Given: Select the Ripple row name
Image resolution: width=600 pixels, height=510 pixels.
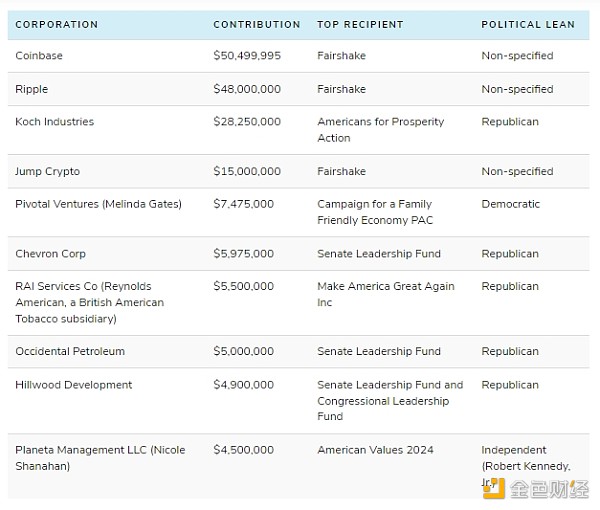Looking at the screenshot, I should tap(32, 89).
